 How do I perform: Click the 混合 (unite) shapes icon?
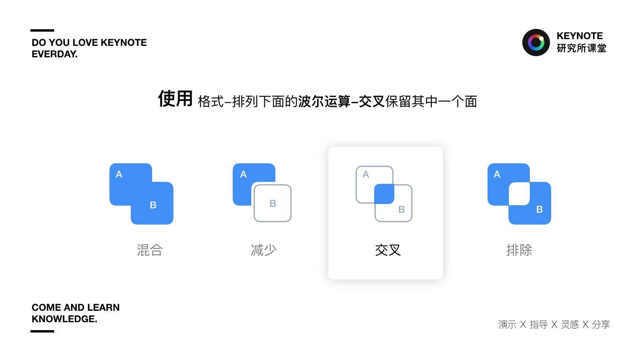pos(141,194)
